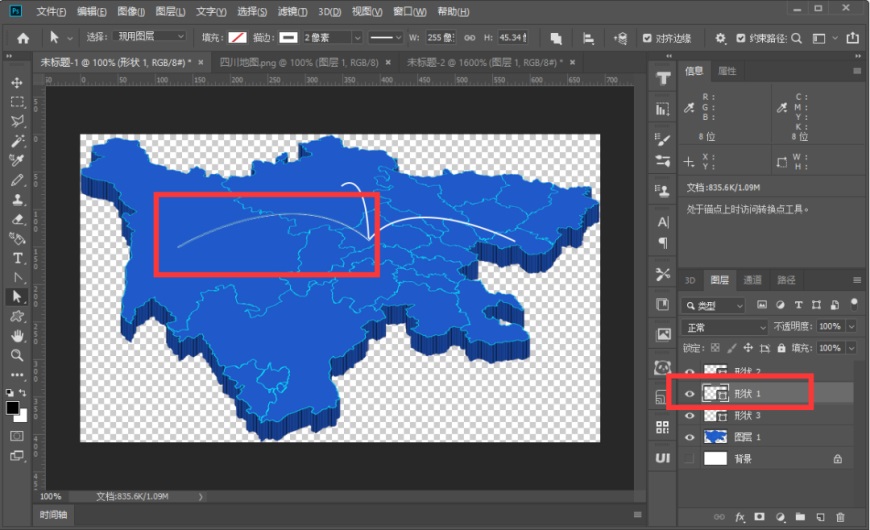870x530 pixels.
Task: Open the gear settings in options bar
Action: point(720,38)
